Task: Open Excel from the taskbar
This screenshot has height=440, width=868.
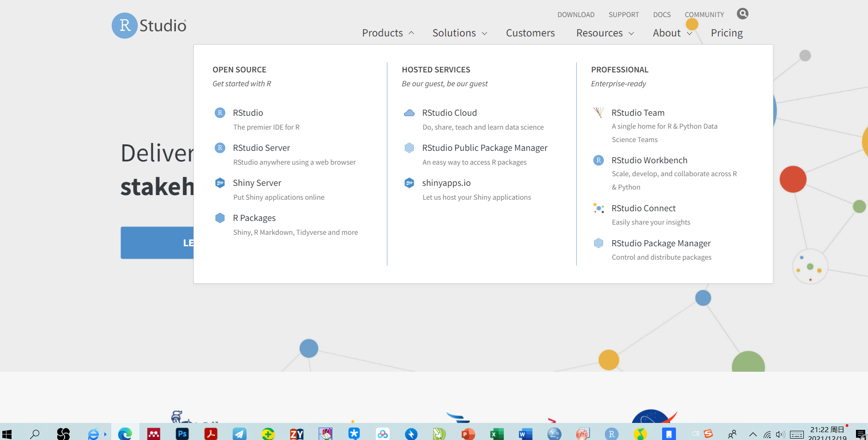Action: click(497, 434)
